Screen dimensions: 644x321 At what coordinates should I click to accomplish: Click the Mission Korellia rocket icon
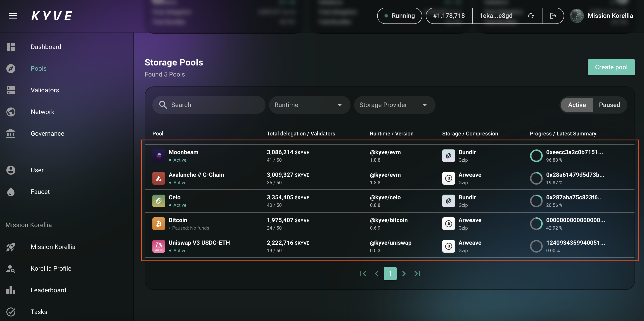(11, 247)
